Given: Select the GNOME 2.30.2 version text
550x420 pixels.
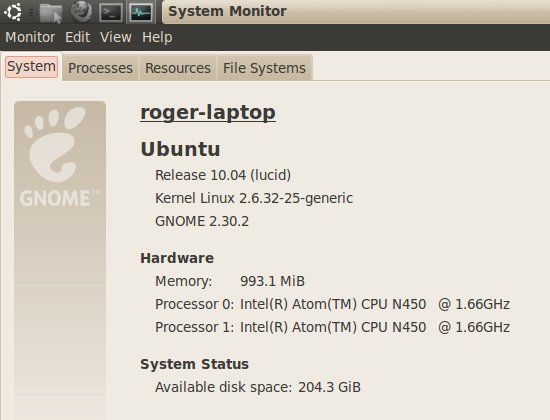Looking at the screenshot, I should point(202,221).
